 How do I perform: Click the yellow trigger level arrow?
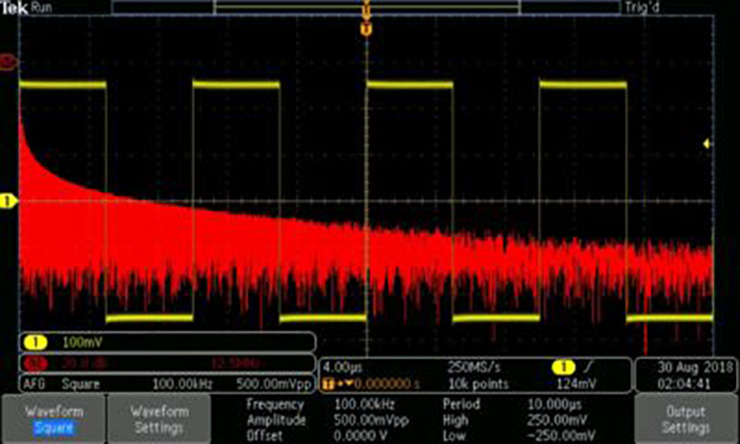click(706, 143)
